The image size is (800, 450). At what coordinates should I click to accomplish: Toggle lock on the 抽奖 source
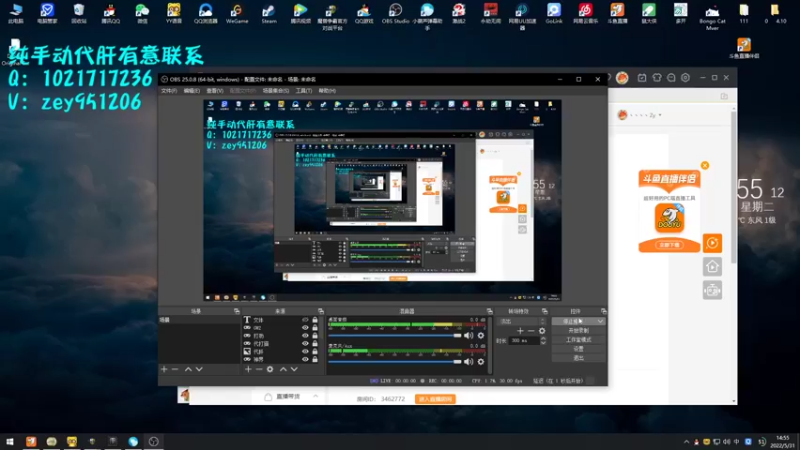coord(315,359)
